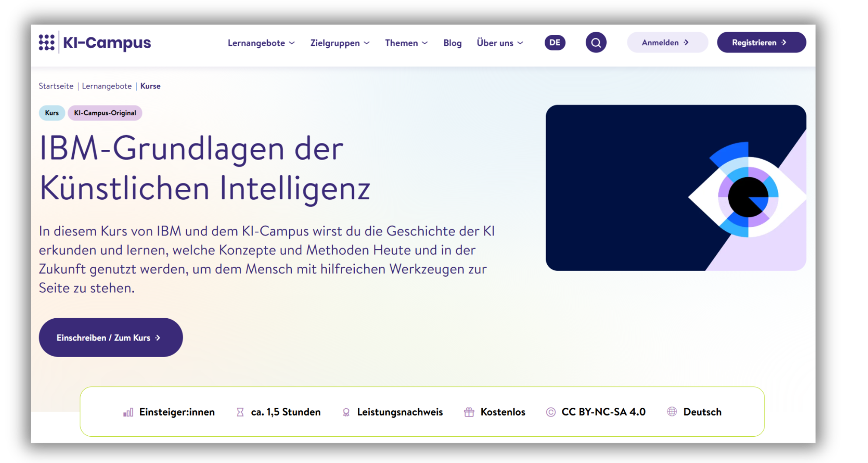The height and width of the screenshot is (463, 868).
Task: Click the course description paragraph
Action: [267, 259]
